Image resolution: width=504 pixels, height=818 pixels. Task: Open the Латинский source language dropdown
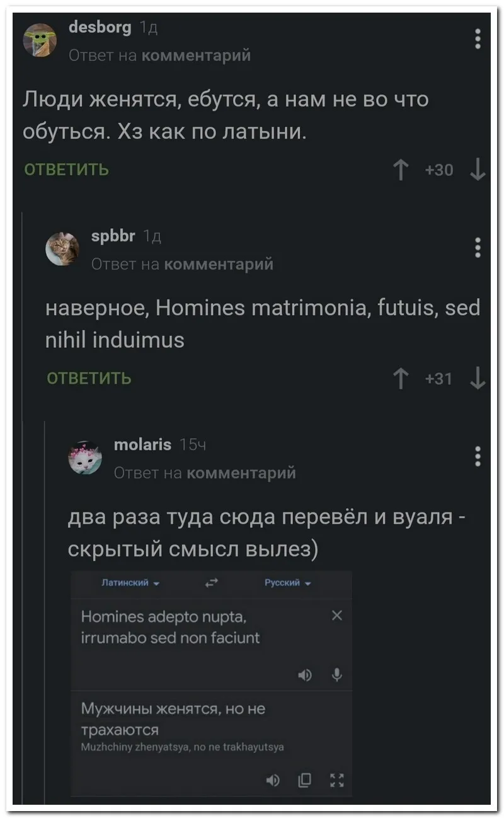click(131, 583)
